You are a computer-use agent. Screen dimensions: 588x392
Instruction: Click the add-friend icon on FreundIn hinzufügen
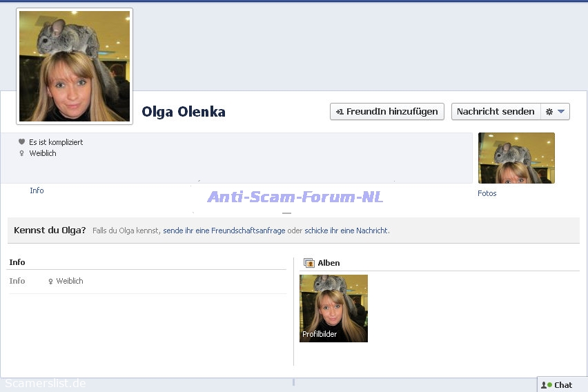[340, 112]
